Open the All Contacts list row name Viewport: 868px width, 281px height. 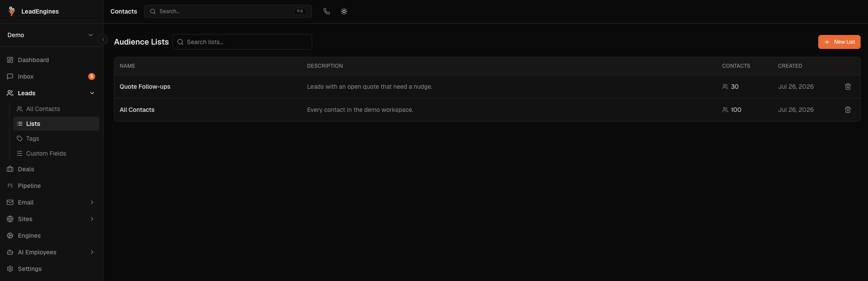point(137,110)
